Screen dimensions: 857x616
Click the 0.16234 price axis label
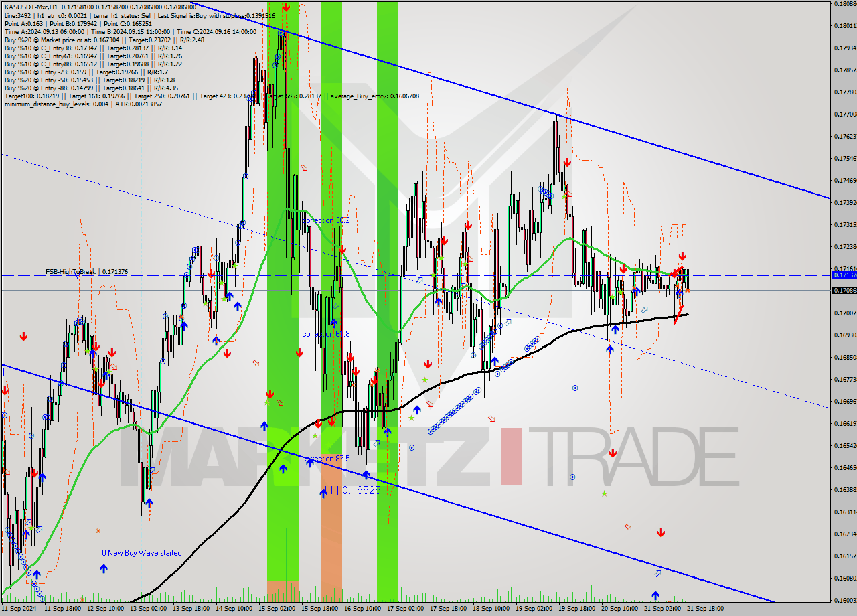point(844,534)
